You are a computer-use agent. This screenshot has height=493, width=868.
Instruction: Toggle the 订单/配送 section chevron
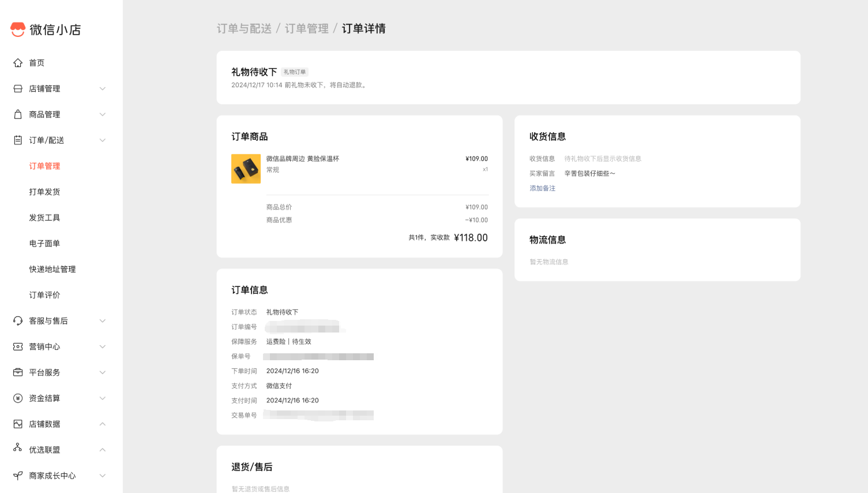[103, 140]
